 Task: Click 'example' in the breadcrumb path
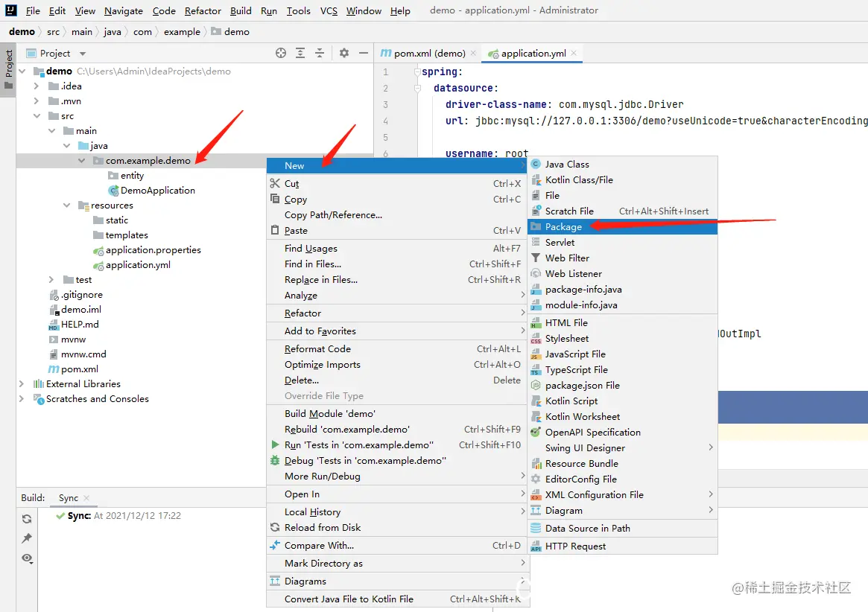pyautogui.click(x=182, y=32)
